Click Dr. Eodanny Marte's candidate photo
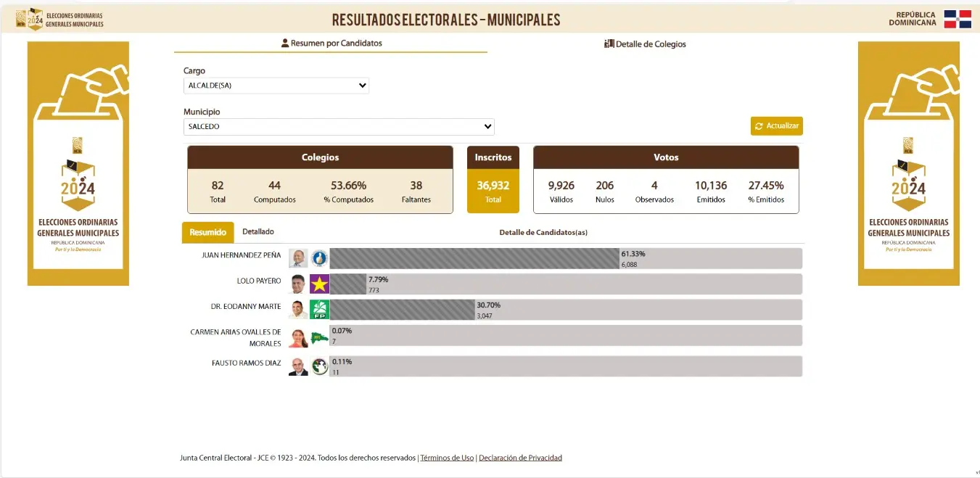Screen dimensions: 980x478 [298, 310]
